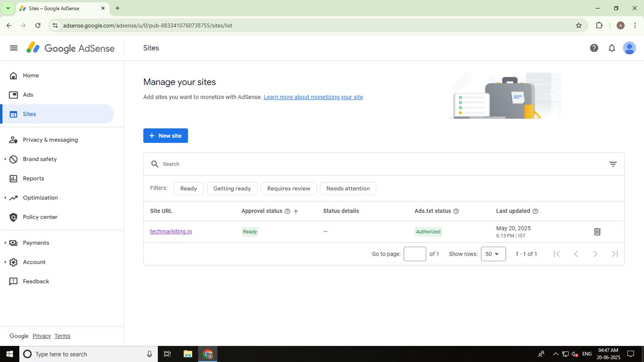The width and height of the screenshot is (644, 362).
Task: Click the search magnifier icon
Action: click(155, 164)
